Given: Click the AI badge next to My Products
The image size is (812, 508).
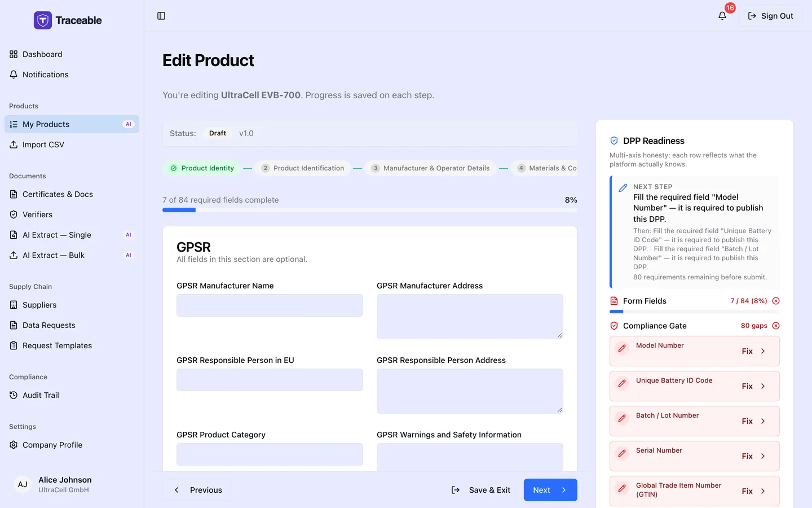Looking at the screenshot, I should coord(129,124).
